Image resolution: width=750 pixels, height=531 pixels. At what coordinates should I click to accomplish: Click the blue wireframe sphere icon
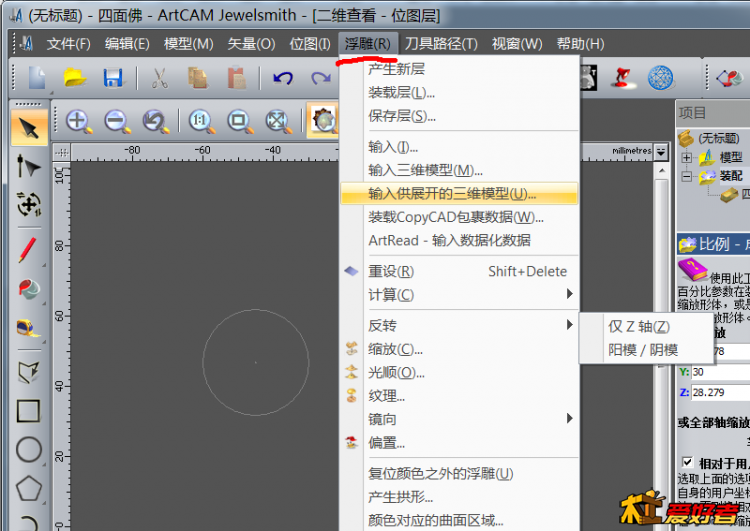661,78
